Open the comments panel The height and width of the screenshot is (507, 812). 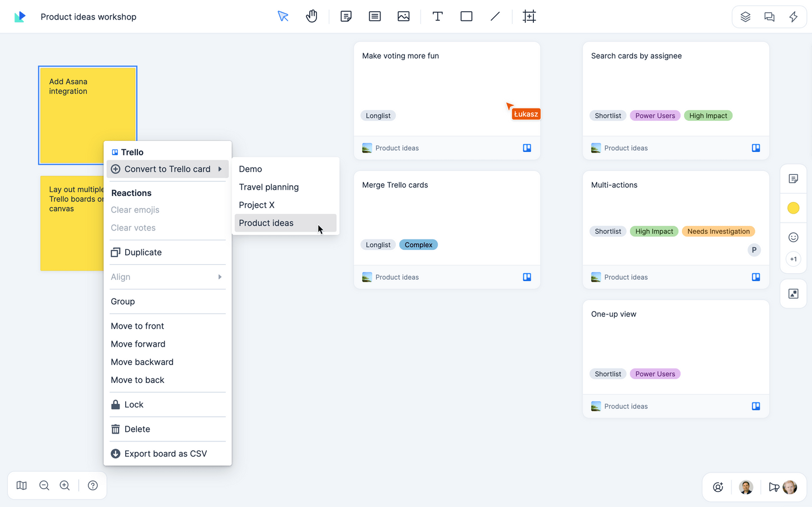[x=769, y=17]
